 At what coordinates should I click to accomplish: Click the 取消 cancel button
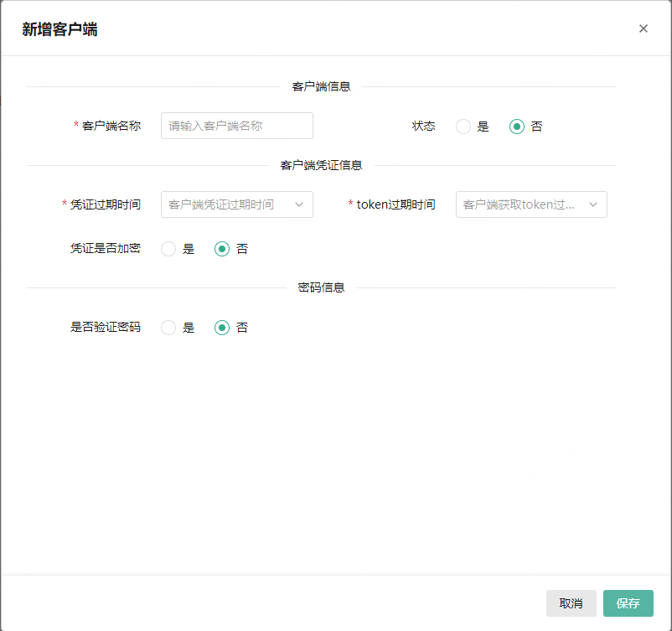click(x=571, y=603)
